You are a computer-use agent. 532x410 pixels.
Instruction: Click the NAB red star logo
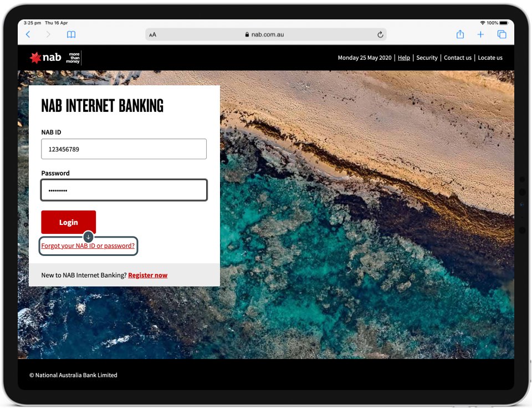[x=35, y=58]
